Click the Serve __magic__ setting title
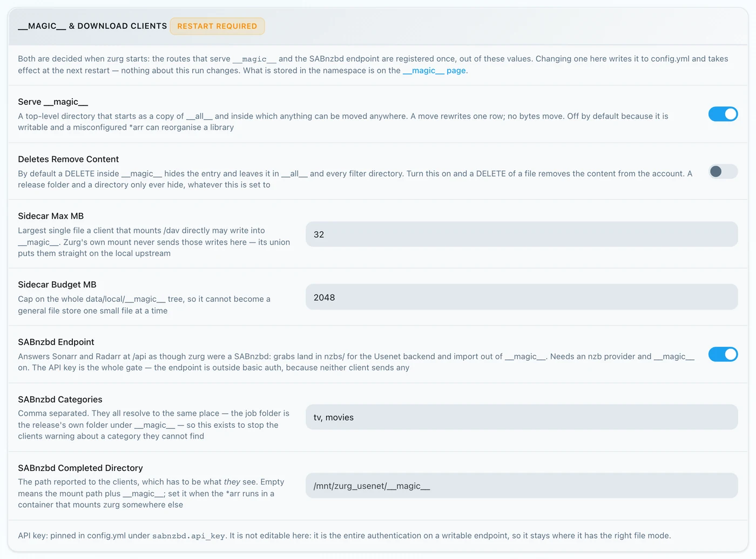This screenshot has height=559, width=756. (53, 102)
